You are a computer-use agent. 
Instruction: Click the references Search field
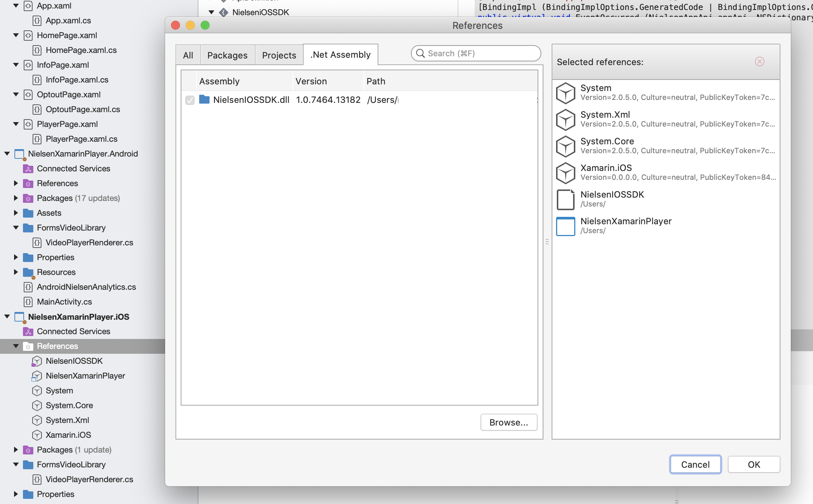(x=476, y=53)
